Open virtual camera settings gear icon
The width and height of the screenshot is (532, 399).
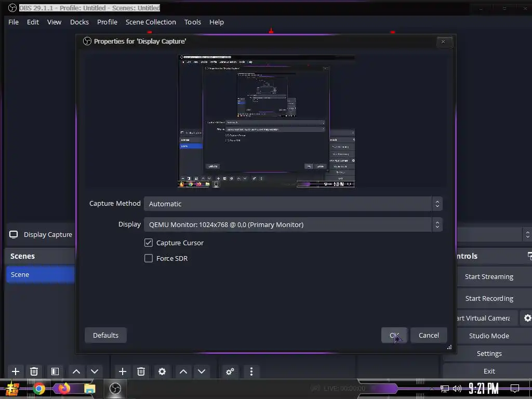527,318
